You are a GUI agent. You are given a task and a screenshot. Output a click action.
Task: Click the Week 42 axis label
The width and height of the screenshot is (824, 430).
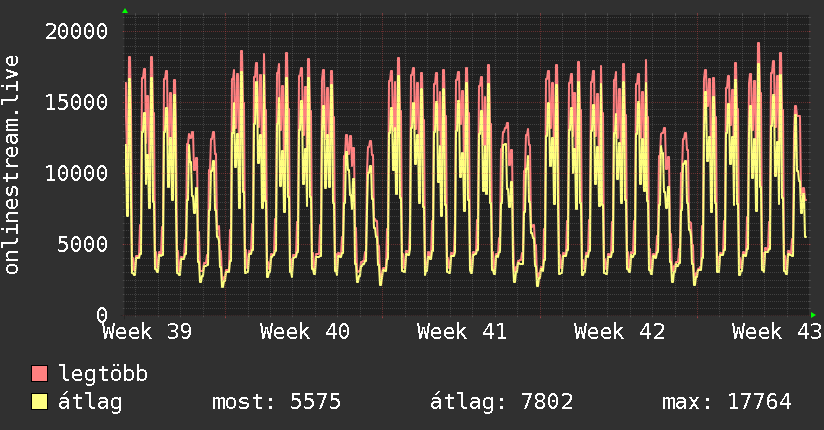tap(620, 332)
